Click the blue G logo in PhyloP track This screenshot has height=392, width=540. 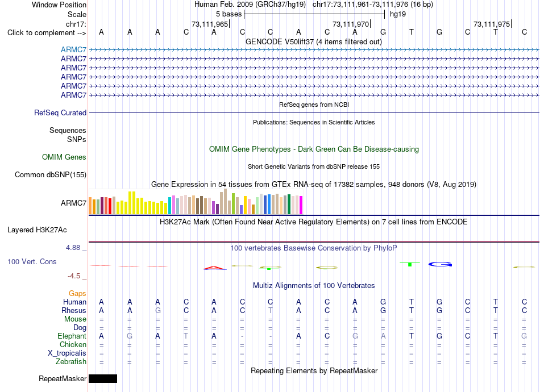(x=440, y=264)
